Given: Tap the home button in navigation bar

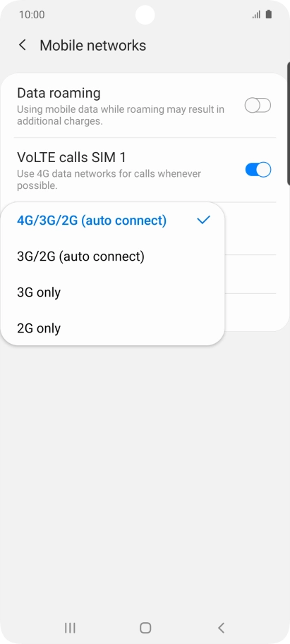Looking at the screenshot, I should click(x=145, y=628).
